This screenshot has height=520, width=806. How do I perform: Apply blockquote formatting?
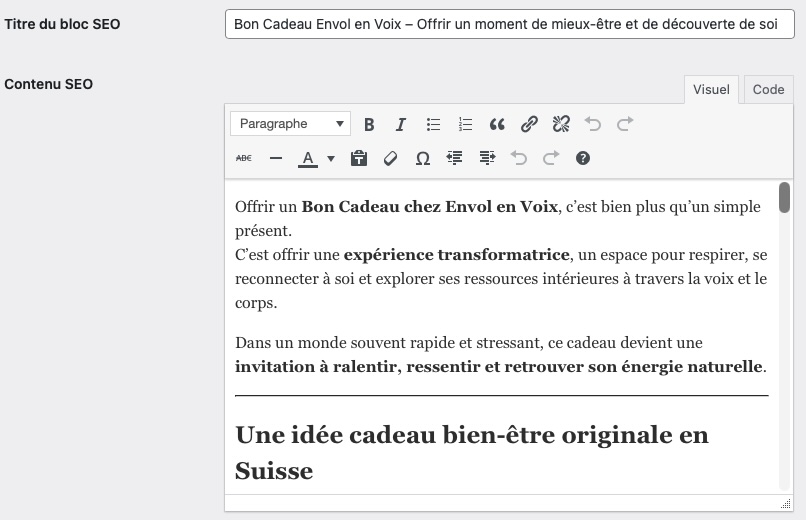click(497, 124)
